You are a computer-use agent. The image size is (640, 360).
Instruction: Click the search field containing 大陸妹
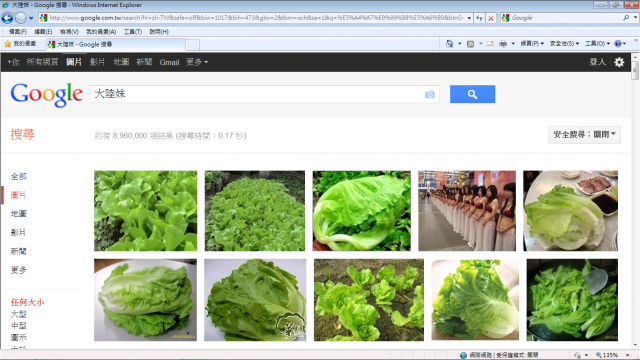pos(256,94)
